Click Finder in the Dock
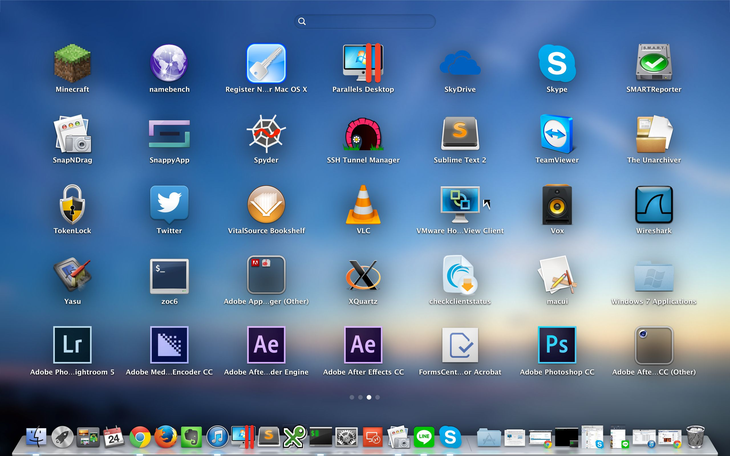Screen dimensions: 730x456 36,437
